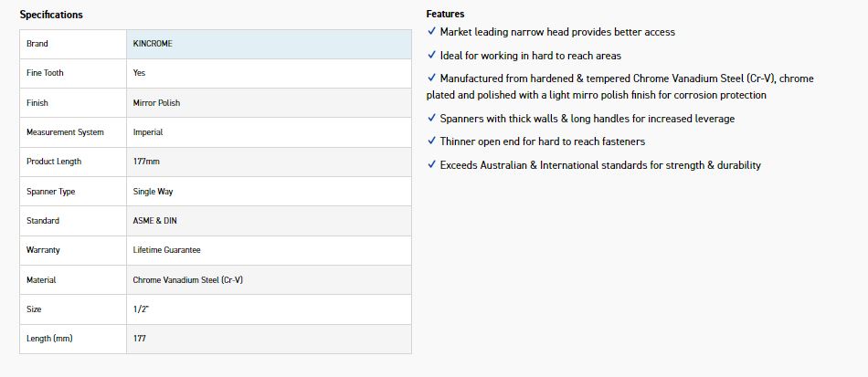Select the 1/2" size value
Screen dimensions: 868x377
(141, 309)
